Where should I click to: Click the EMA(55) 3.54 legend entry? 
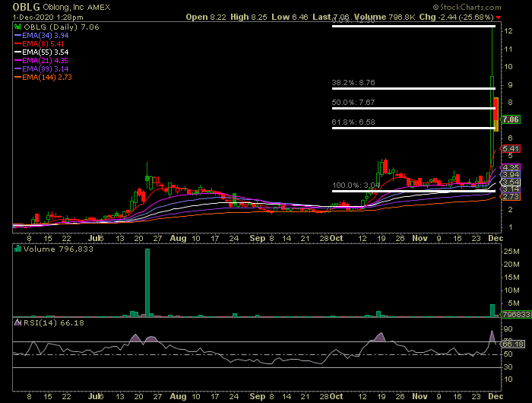41,52
